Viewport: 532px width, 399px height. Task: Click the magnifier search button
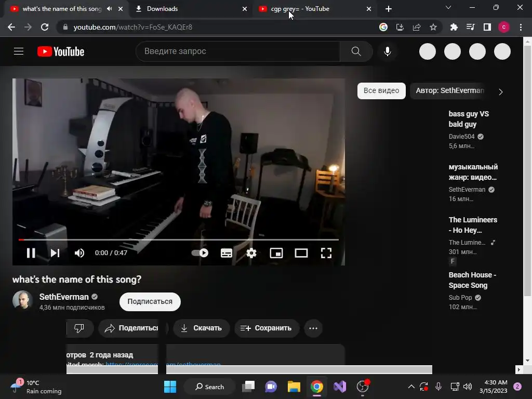[x=356, y=51]
